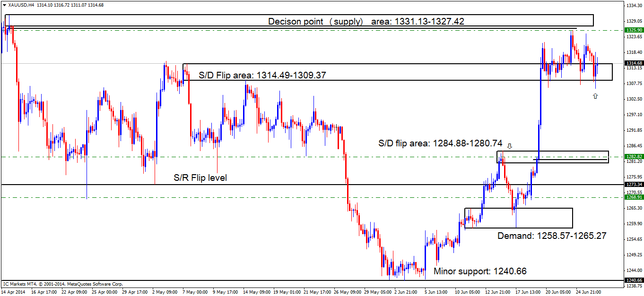Click the '26 May 09:00' time label
644x296 pixels.
click(x=347, y=292)
